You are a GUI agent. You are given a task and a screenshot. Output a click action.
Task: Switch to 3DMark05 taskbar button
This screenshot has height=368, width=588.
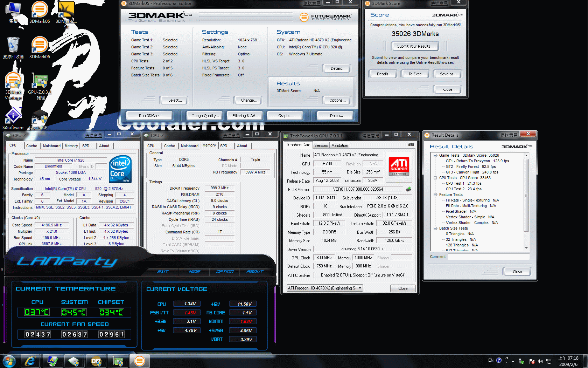tap(139, 361)
